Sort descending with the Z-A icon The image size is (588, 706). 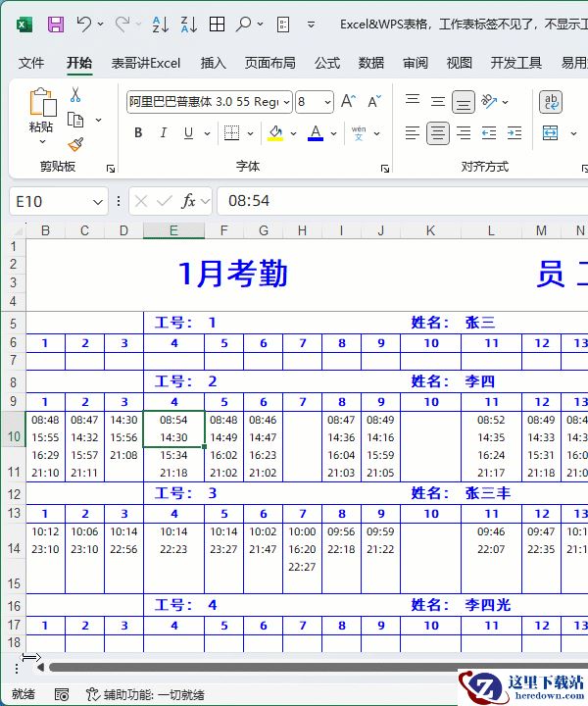tap(189, 25)
